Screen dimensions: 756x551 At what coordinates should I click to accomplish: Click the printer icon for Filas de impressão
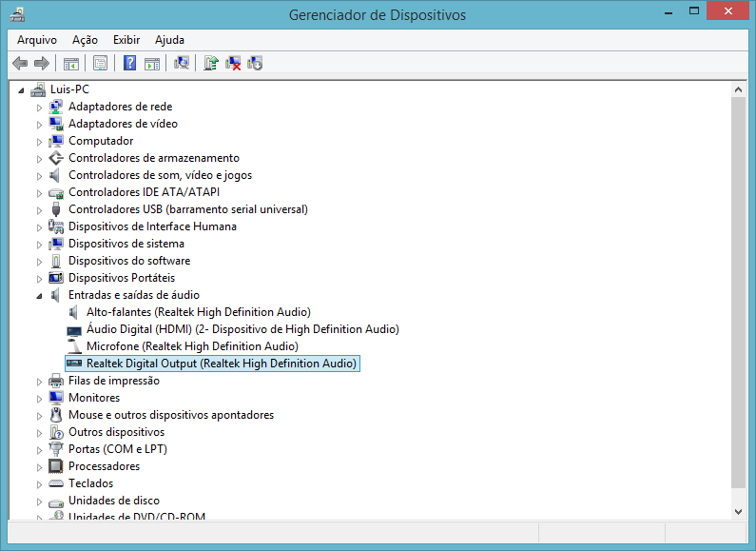56,381
